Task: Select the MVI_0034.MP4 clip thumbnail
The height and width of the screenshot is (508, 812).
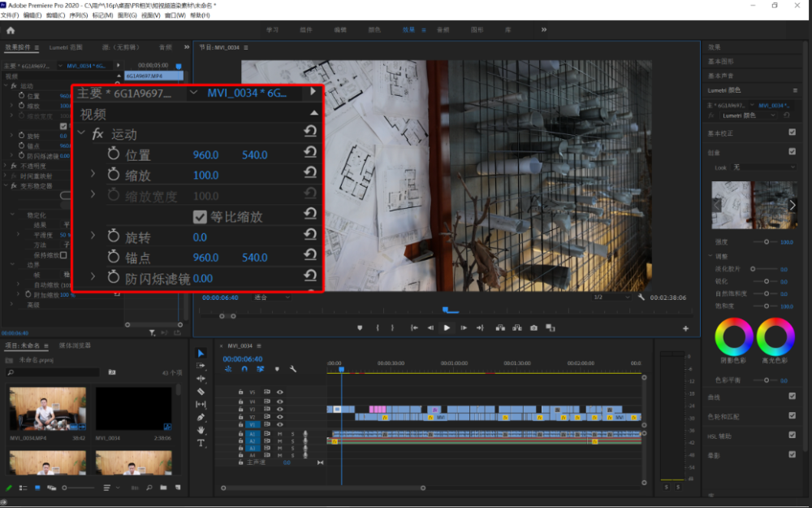Action: 48,408
